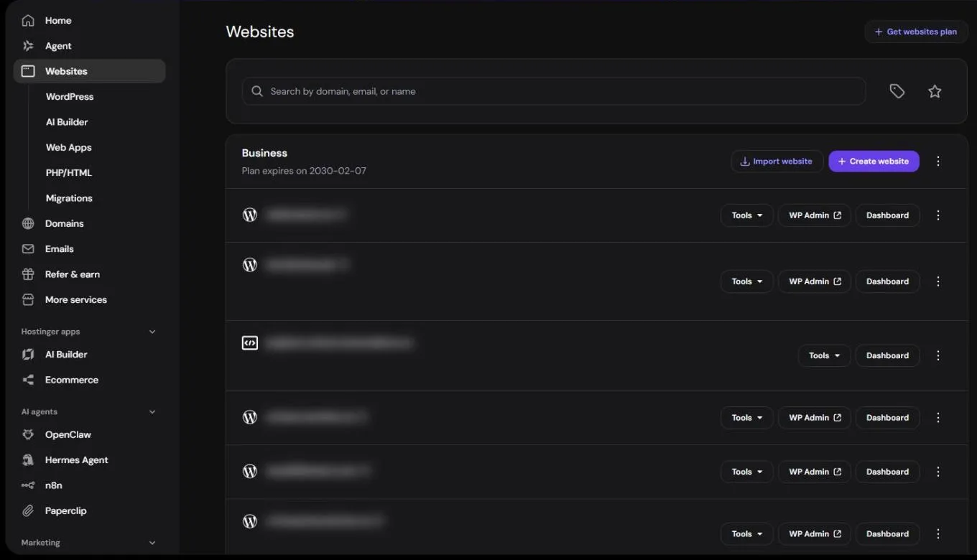
Task: Click the AI Builder icon under Hostinger apps
Action: (28, 355)
